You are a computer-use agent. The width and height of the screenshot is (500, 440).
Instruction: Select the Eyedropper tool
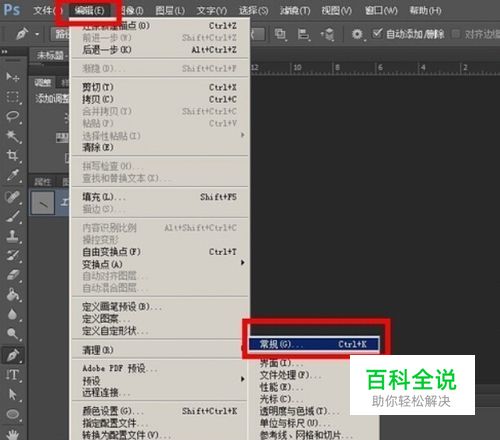[13, 176]
